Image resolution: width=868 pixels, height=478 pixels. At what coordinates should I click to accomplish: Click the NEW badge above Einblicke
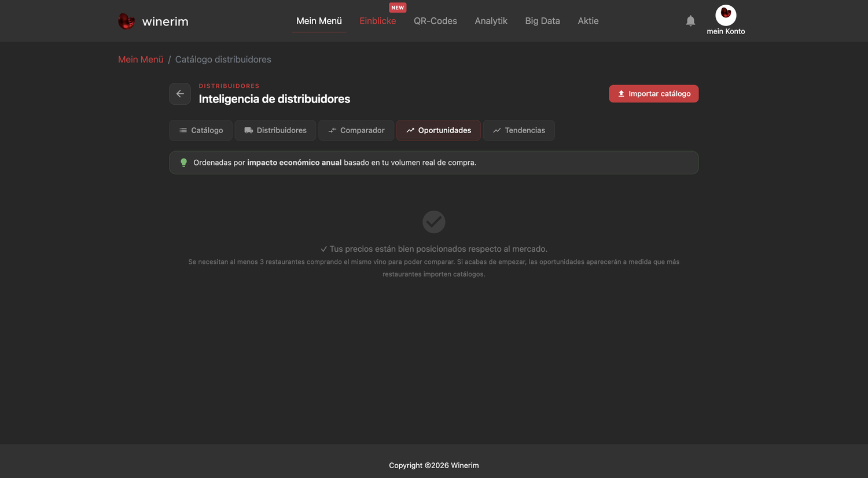tap(398, 8)
